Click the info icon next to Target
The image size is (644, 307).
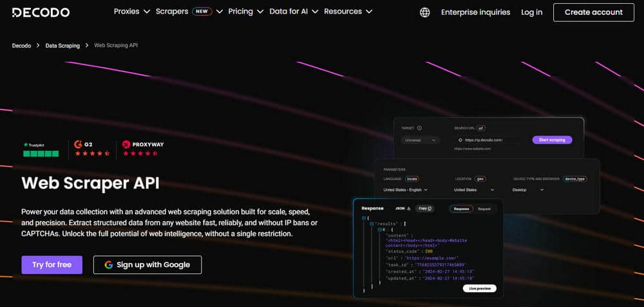419,128
